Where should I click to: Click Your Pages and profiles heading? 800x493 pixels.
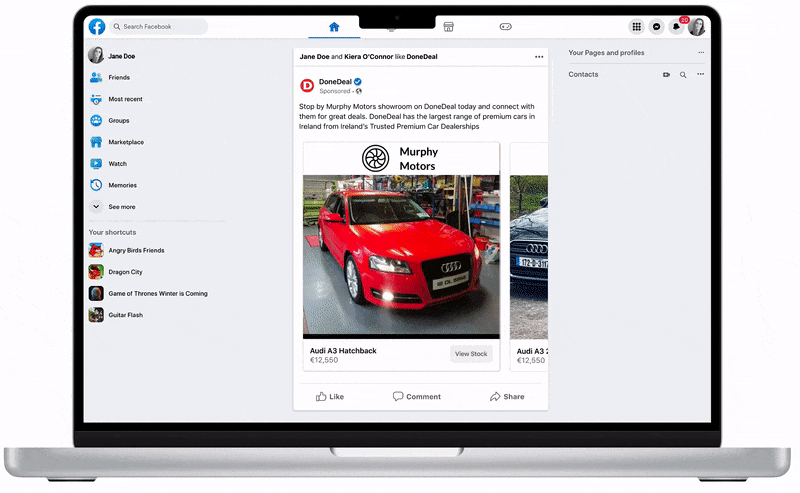(606, 53)
